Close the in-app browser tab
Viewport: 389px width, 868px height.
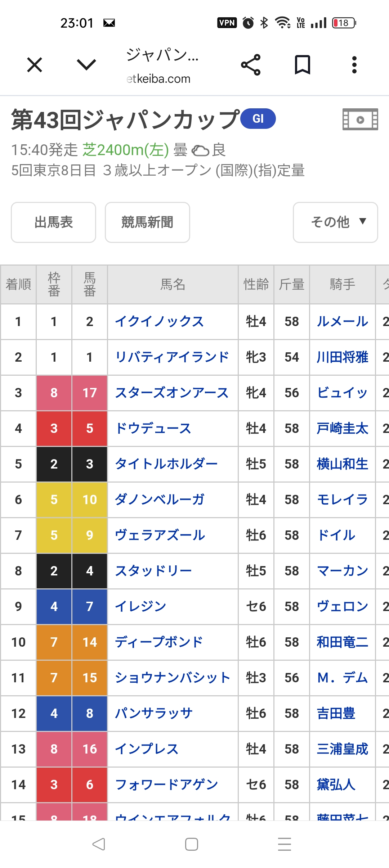click(x=35, y=65)
